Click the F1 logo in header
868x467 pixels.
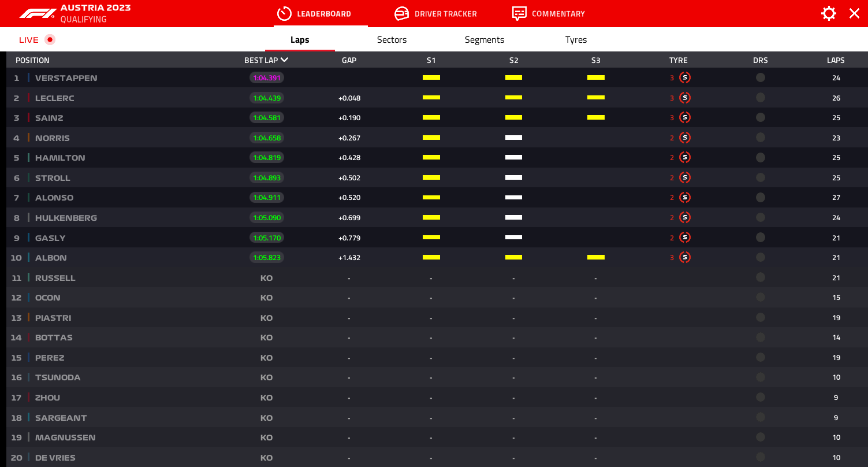(x=38, y=13)
